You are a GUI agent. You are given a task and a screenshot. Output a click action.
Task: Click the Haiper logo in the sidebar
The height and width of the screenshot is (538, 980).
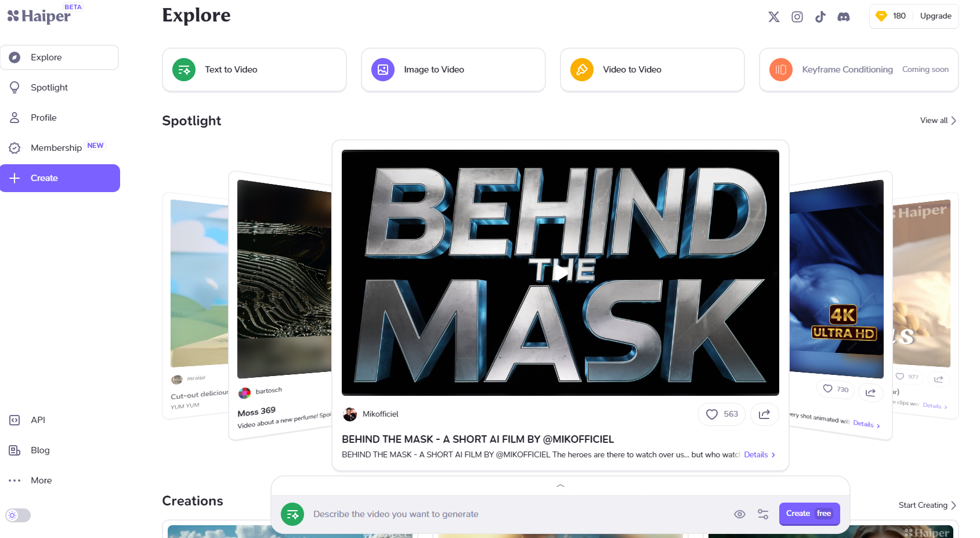39,16
